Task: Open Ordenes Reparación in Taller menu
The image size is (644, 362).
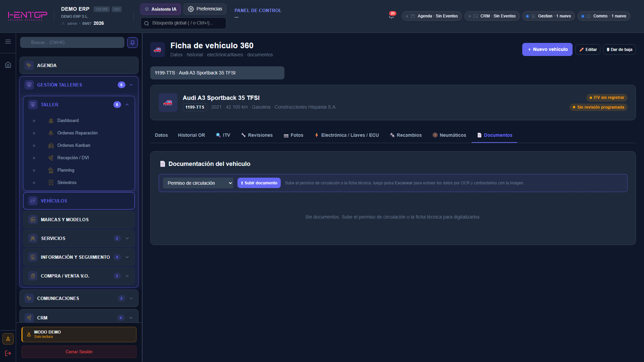Action: [x=77, y=133]
